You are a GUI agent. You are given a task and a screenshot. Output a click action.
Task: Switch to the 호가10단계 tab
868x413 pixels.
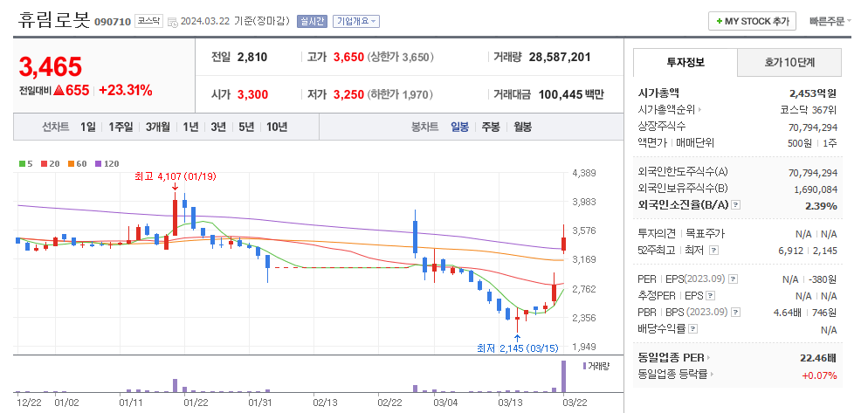coord(789,62)
